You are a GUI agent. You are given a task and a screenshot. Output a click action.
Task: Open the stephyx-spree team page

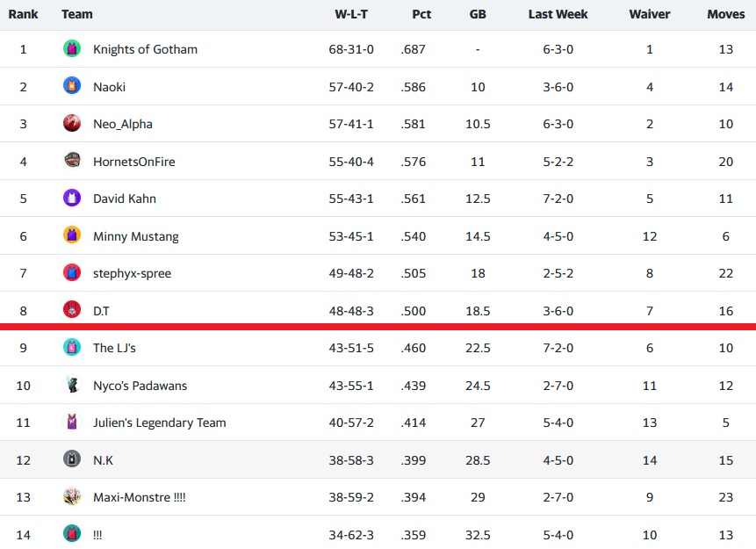(132, 273)
